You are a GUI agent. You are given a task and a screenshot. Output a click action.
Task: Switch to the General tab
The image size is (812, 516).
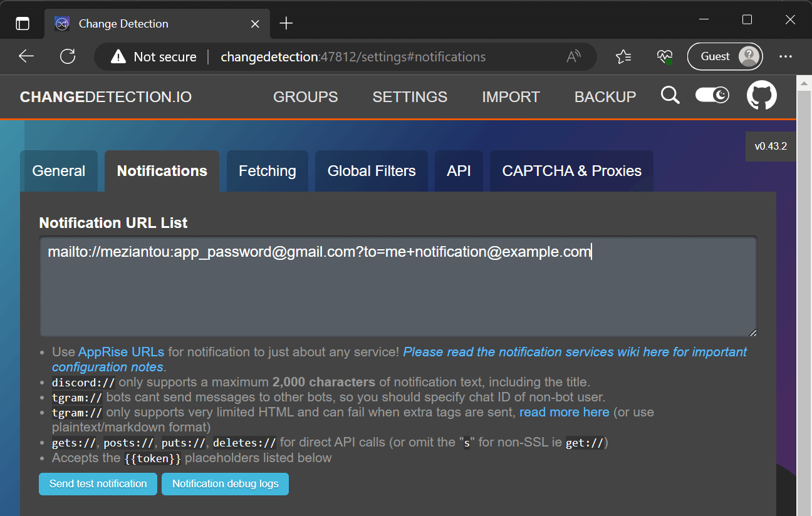pos(59,171)
